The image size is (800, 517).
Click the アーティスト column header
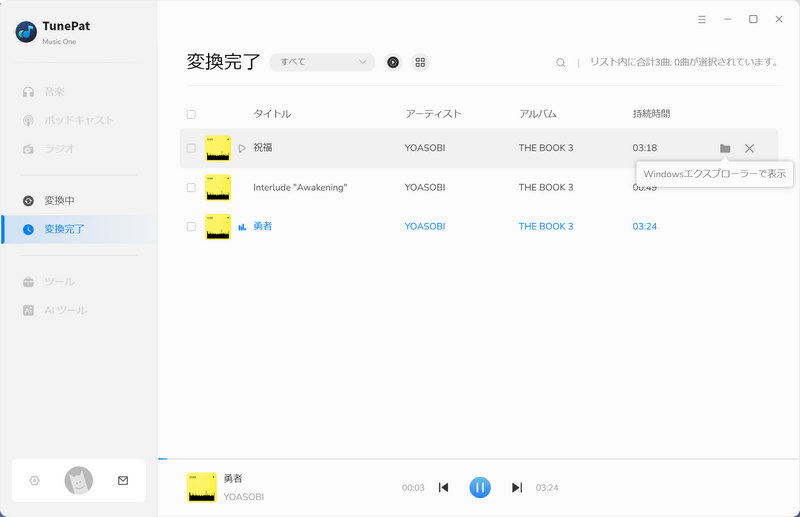[433, 114]
